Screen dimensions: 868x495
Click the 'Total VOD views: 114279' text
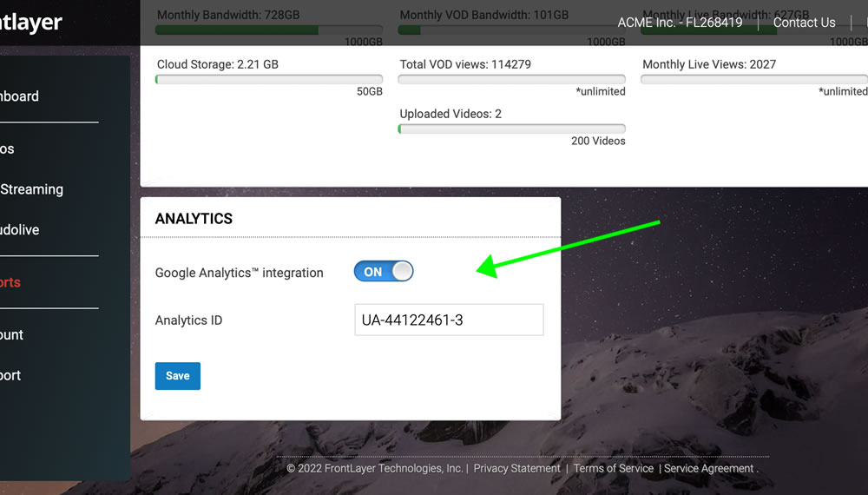pyautogui.click(x=465, y=64)
